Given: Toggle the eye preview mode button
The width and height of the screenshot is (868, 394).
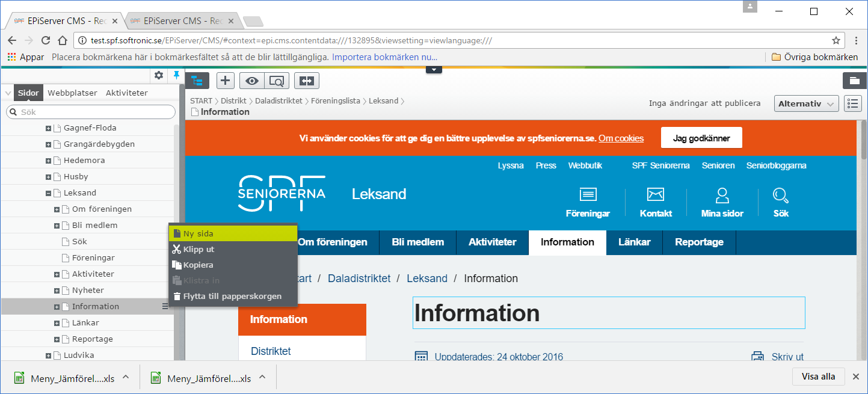Looking at the screenshot, I should pyautogui.click(x=252, y=81).
